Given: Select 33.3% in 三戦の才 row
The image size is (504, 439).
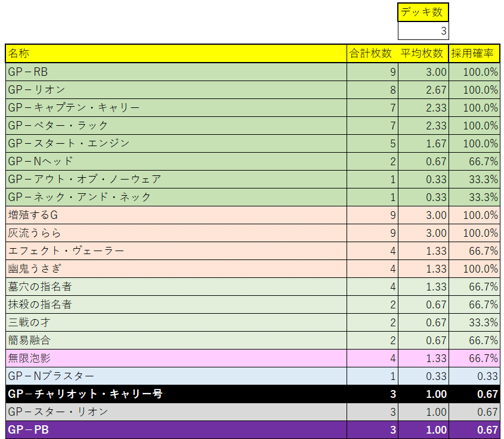Looking at the screenshot, I should coord(474,322).
